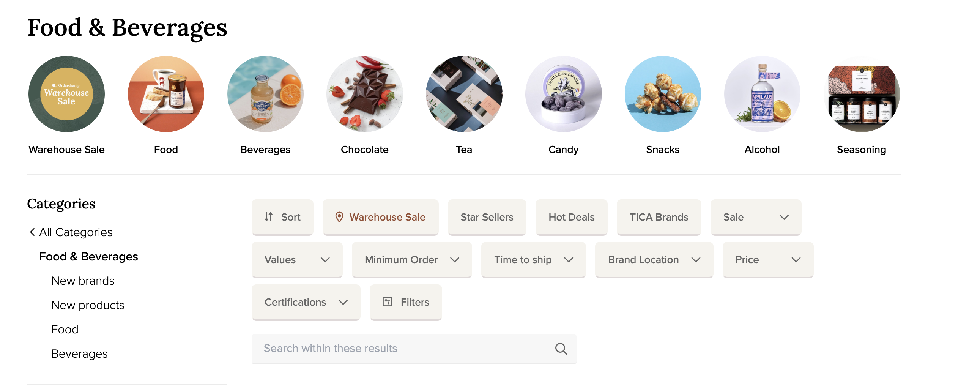Go back to All Categories
The image size is (980, 385).
point(71,232)
